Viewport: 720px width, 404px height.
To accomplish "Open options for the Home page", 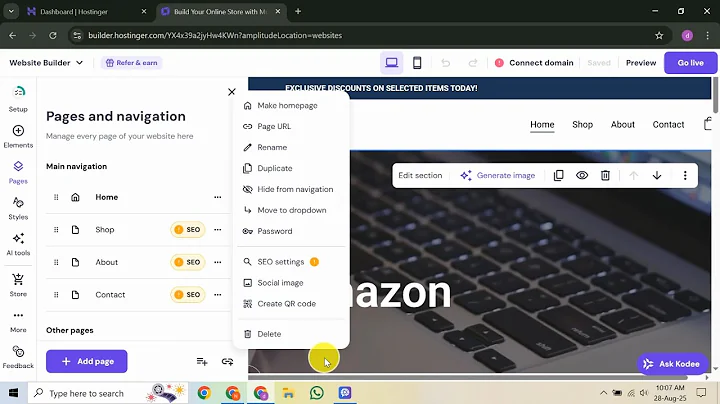I will (218, 197).
